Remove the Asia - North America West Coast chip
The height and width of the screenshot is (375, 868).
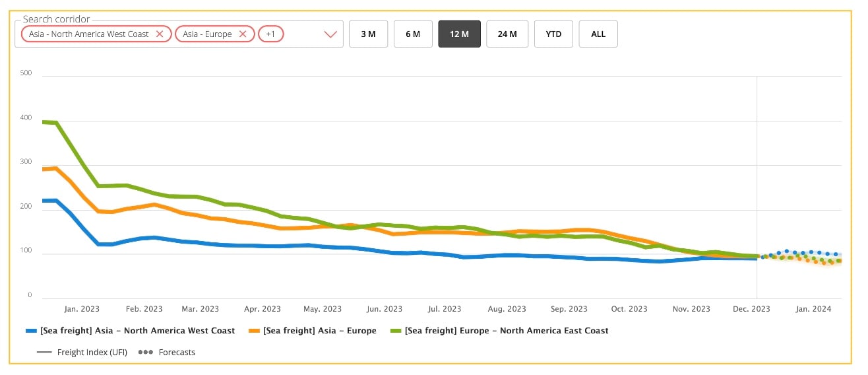(160, 34)
